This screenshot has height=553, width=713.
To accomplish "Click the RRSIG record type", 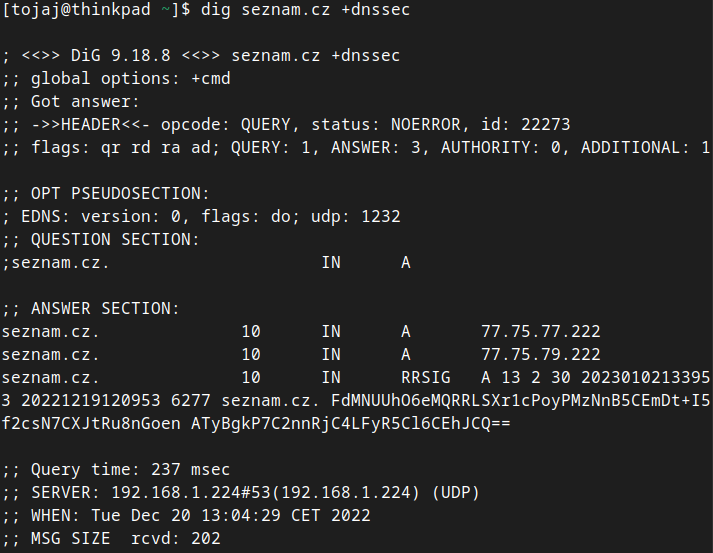I will coord(426,377).
